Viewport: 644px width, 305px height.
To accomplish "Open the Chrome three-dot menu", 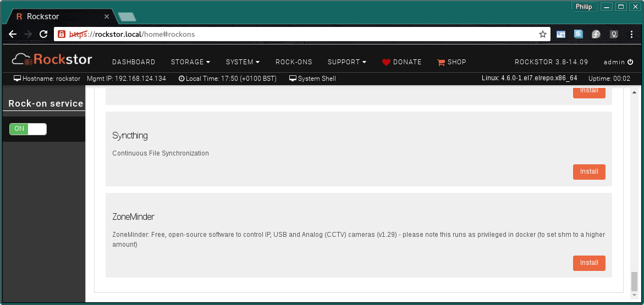I will [x=632, y=35].
